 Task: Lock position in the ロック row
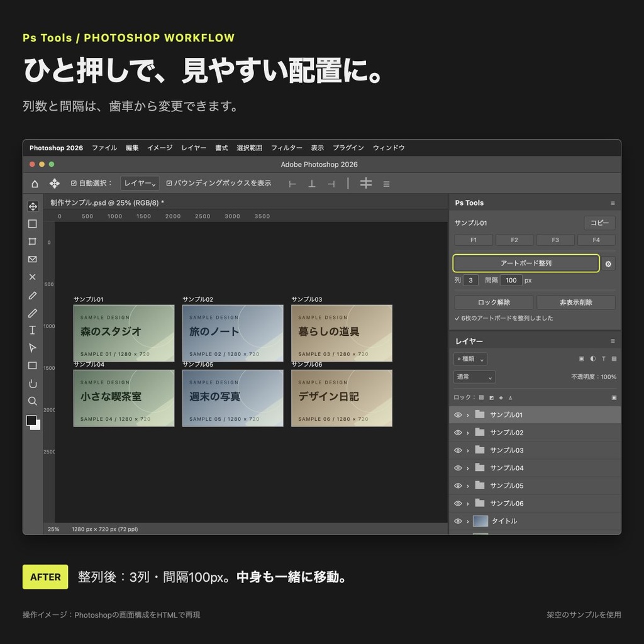tap(501, 397)
